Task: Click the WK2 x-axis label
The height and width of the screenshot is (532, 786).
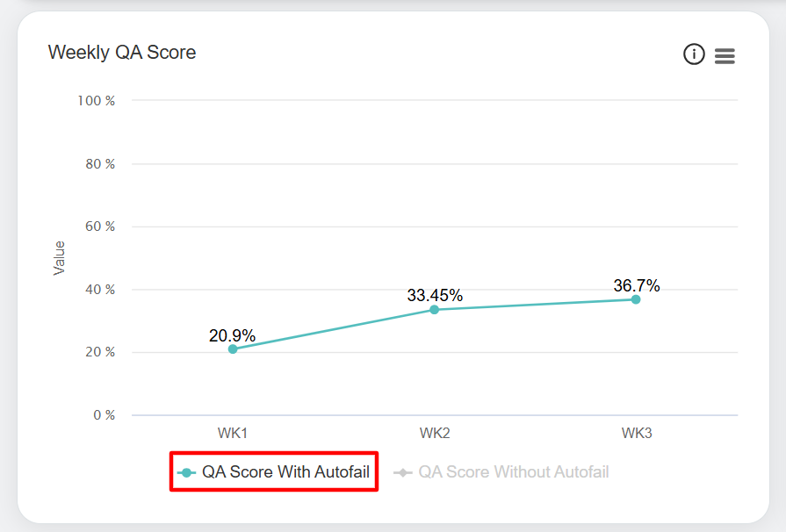Action: click(x=435, y=434)
